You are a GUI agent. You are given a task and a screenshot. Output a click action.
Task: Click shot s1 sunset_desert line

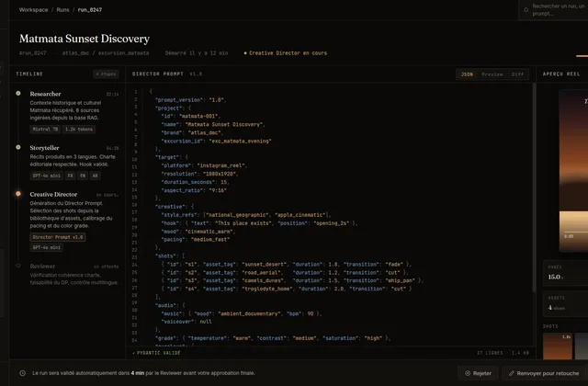click(287, 265)
